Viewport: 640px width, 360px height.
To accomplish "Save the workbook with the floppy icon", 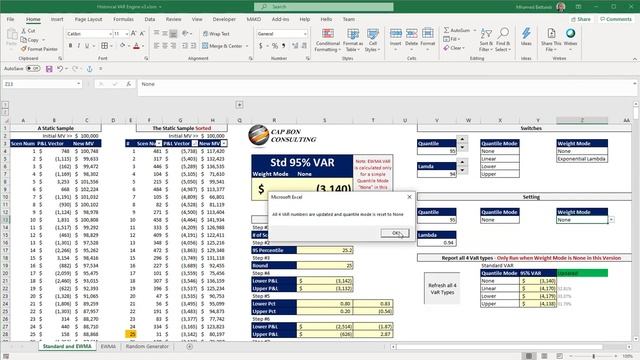I will click(49, 69).
